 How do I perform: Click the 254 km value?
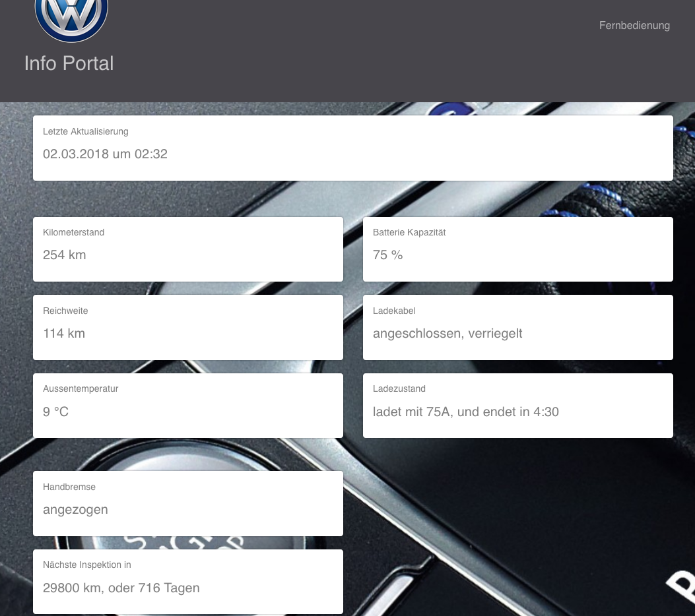coord(64,255)
